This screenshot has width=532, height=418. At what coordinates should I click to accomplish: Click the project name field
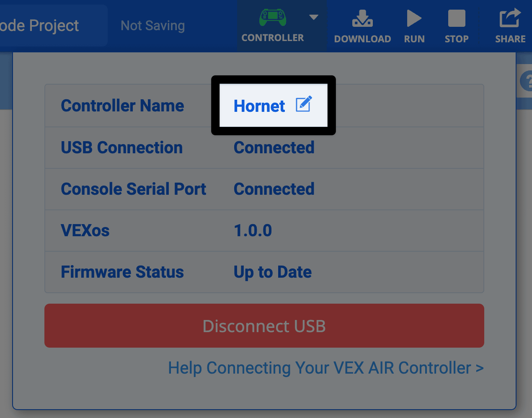(40, 25)
